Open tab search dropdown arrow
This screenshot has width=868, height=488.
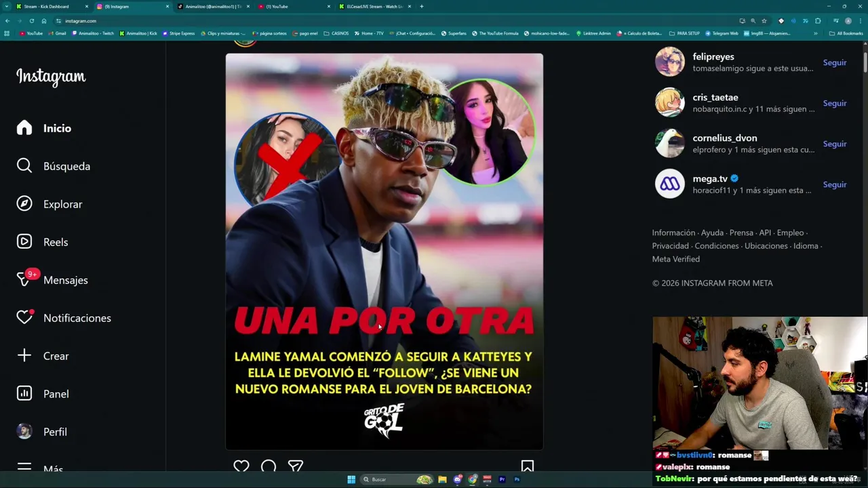coord(6,6)
